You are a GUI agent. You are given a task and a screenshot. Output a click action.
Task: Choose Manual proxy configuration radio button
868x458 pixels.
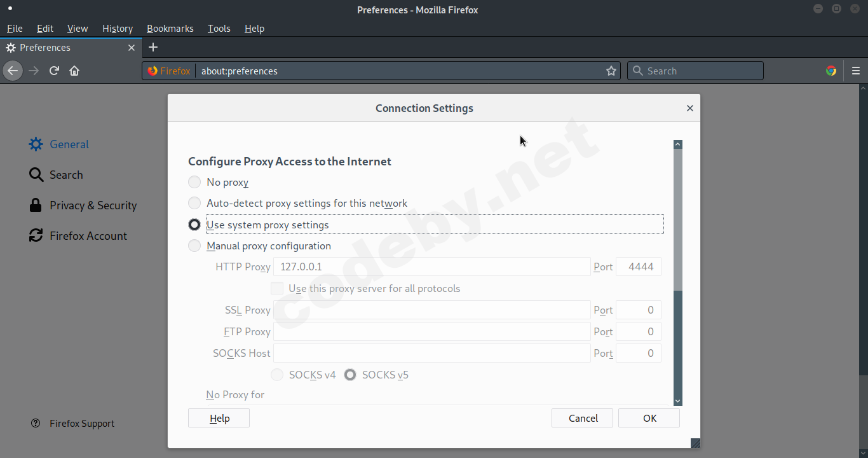(194, 246)
